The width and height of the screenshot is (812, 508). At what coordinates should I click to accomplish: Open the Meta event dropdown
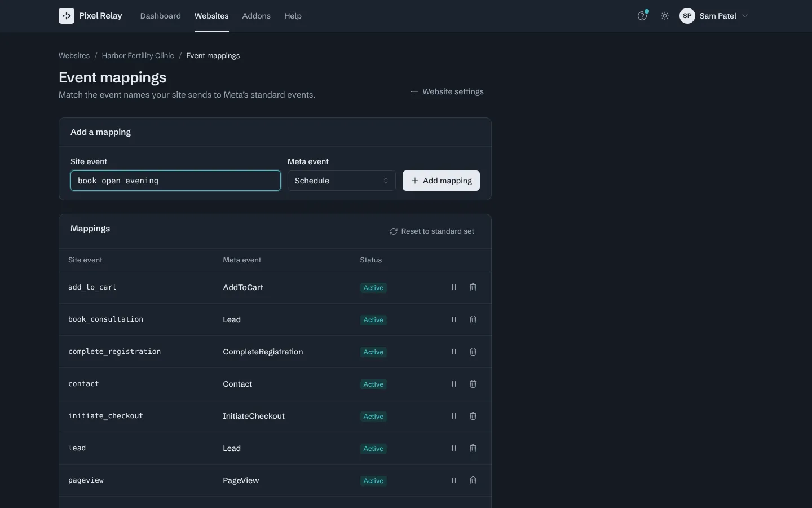point(342,181)
